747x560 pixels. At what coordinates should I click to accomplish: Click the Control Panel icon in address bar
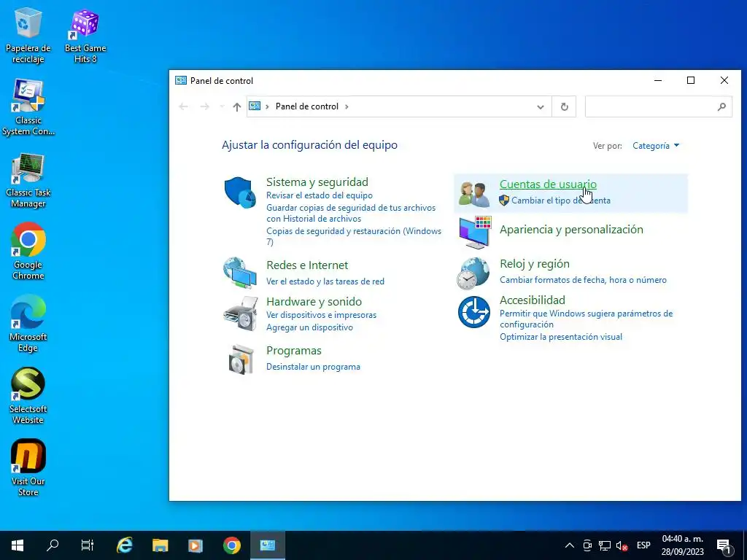coord(255,106)
